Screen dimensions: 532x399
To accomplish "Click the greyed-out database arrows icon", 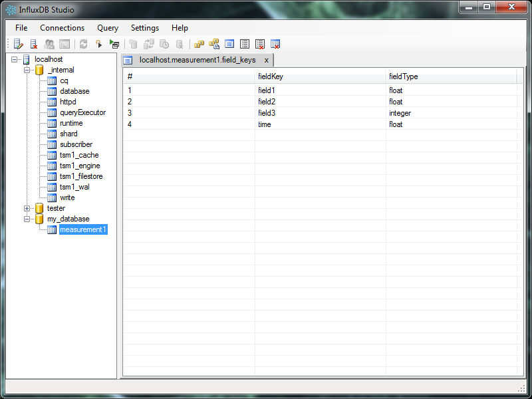I will (148, 44).
